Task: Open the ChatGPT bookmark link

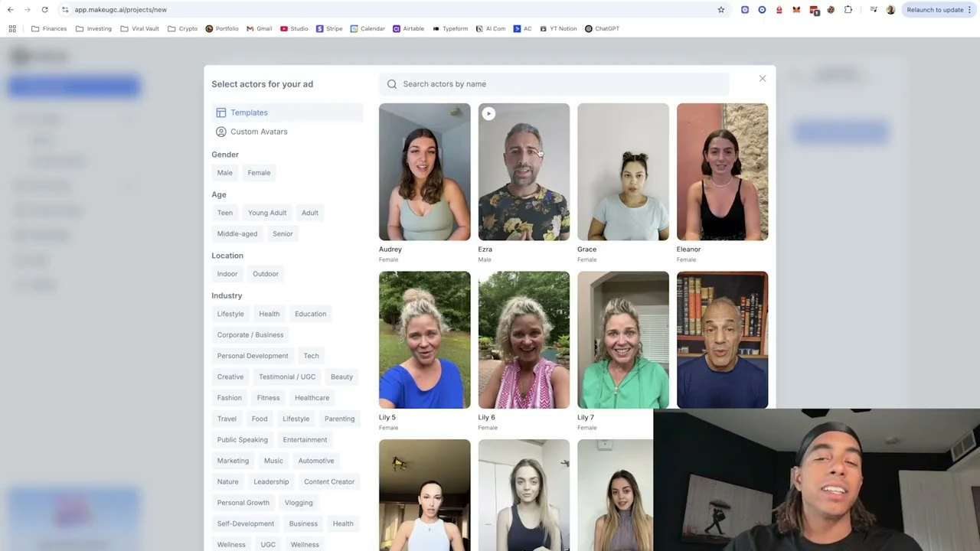Action: pyautogui.click(x=602, y=28)
